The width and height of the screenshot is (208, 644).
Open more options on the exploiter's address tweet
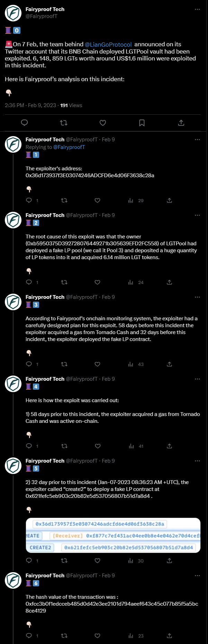point(197,140)
